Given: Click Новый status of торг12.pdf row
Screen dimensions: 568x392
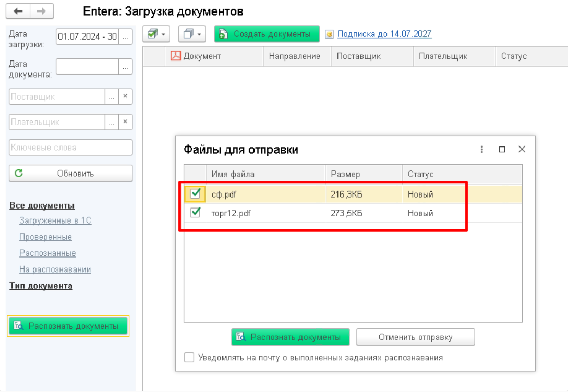Looking at the screenshot, I should (x=462, y=213).
